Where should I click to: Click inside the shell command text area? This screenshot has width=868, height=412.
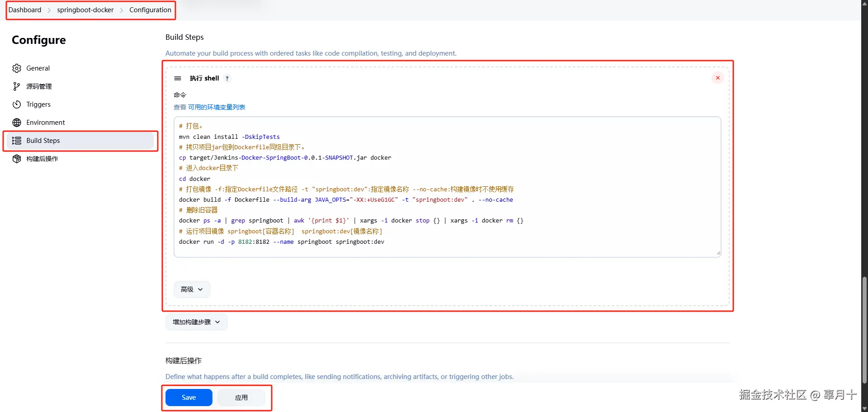tap(448, 187)
